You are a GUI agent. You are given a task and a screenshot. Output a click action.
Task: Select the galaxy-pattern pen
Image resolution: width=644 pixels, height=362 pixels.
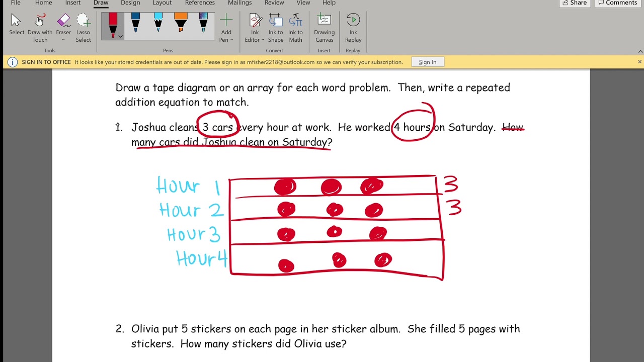click(203, 23)
